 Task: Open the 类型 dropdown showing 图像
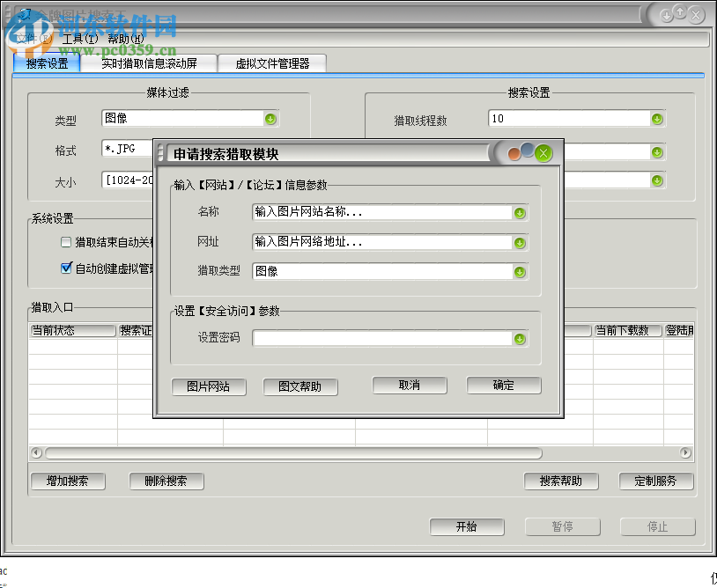tap(269, 118)
